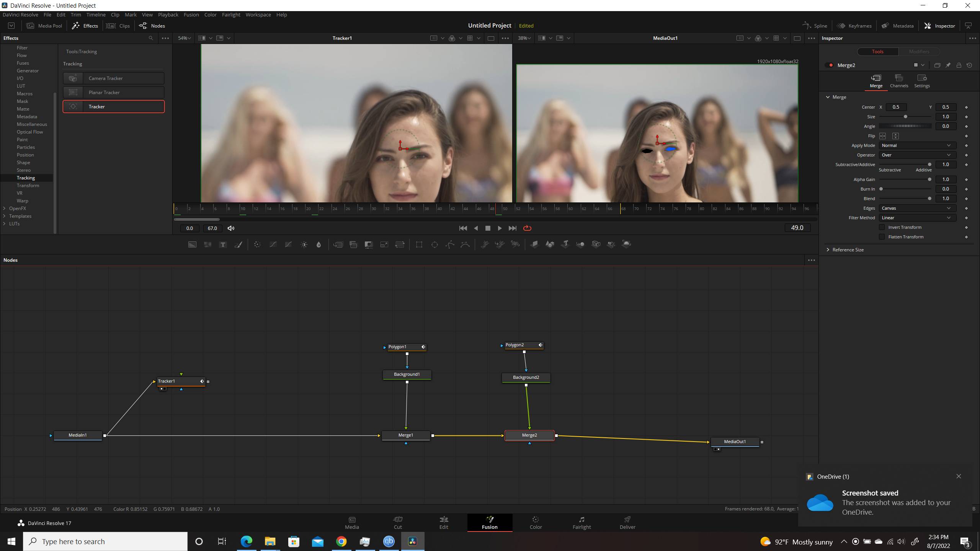Add a Transform tool from toolbar

(400, 245)
